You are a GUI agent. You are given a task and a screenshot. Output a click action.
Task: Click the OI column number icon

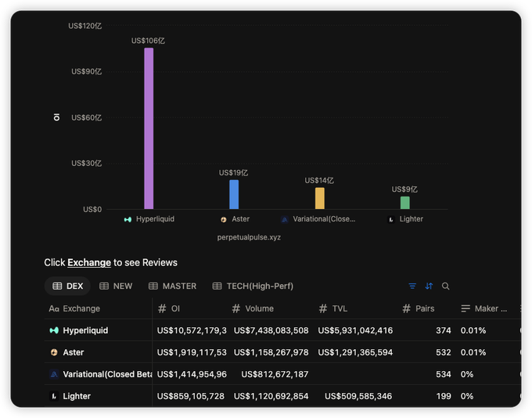[162, 308]
